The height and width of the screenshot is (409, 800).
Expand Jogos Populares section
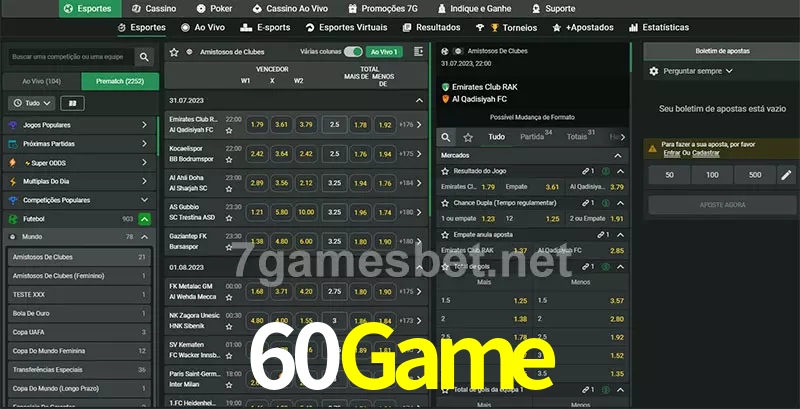[x=144, y=125]
